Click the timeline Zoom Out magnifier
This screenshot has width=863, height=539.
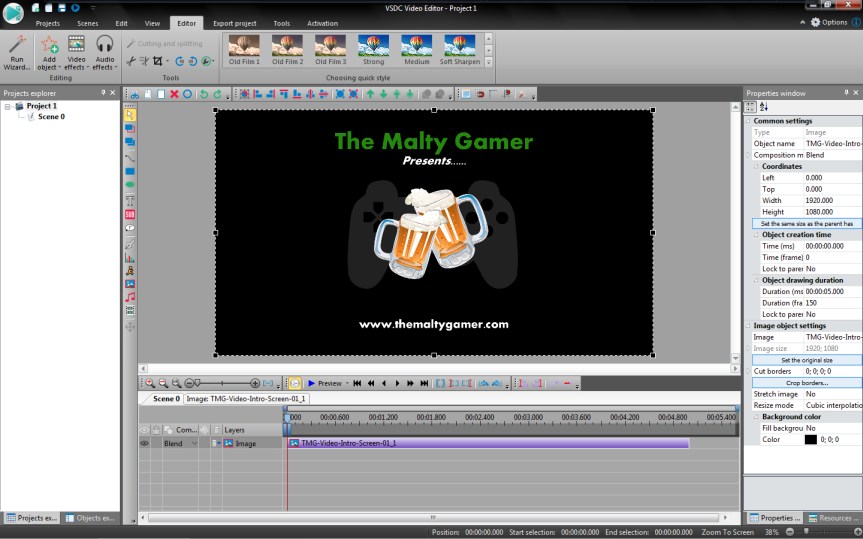click(x=163, y=383)
